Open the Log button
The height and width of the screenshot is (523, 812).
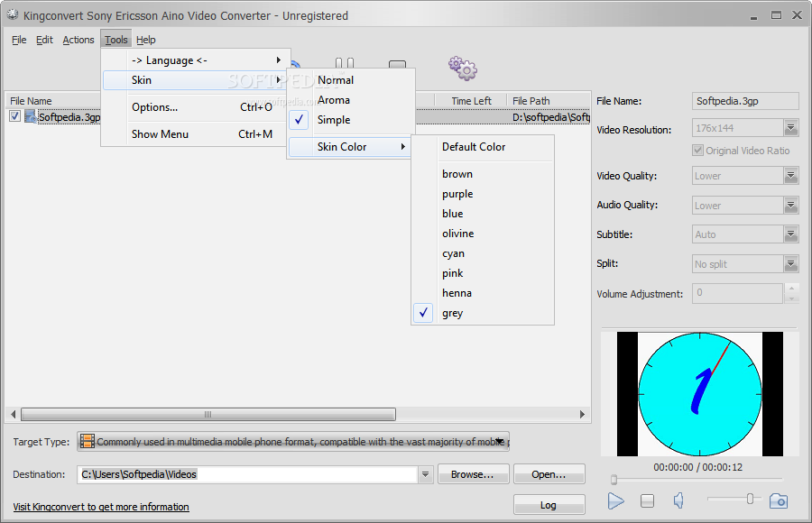coord(549,504)
